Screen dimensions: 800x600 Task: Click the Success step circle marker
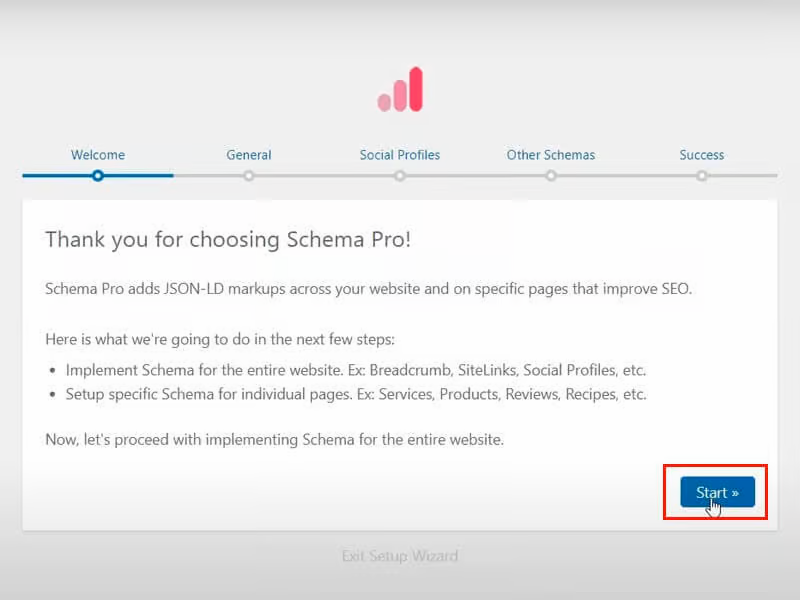coord(702,176)
